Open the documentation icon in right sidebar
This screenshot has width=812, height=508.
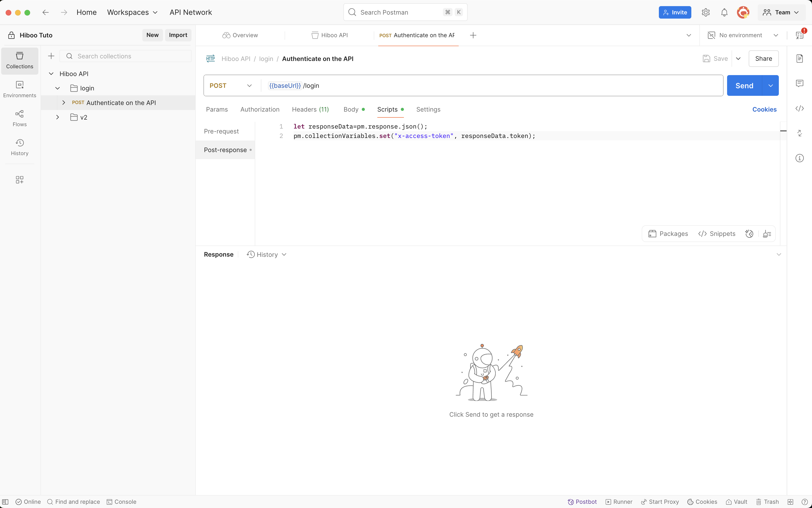[800, 58]
